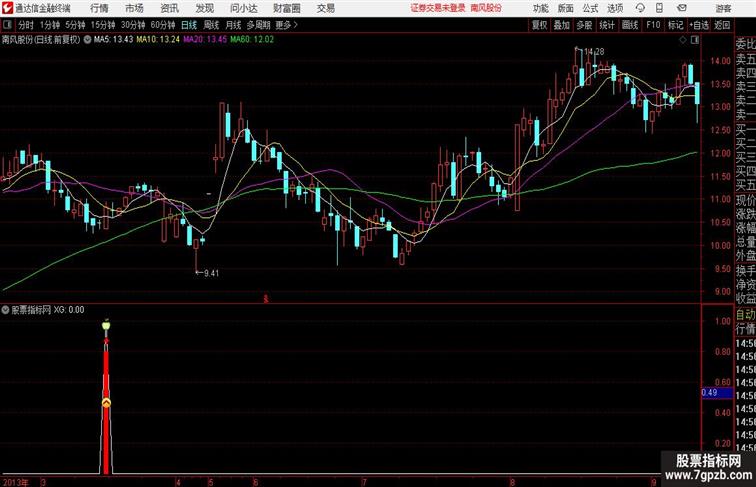Select the 周线 weekly period tab
The height and width of the screenshot is (487, 756).
[211, 25]
